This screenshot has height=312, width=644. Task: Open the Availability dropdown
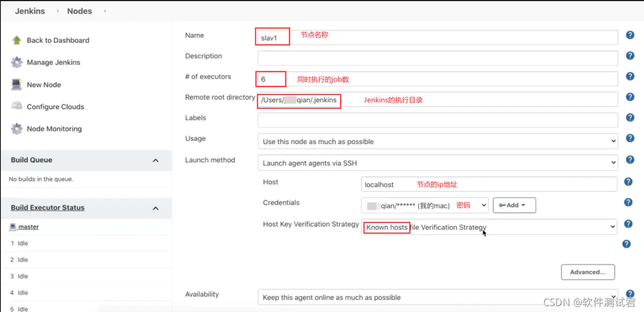point(438,298)
